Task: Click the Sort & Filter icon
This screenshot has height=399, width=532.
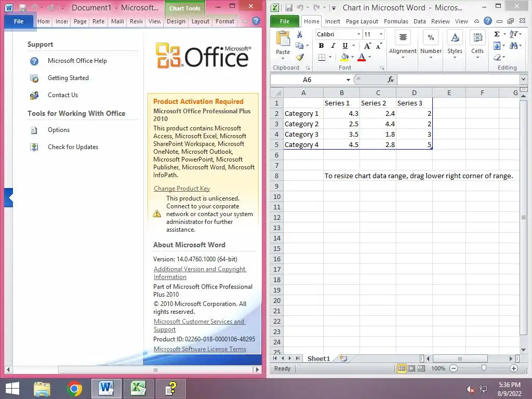Action: pos(514,34)
